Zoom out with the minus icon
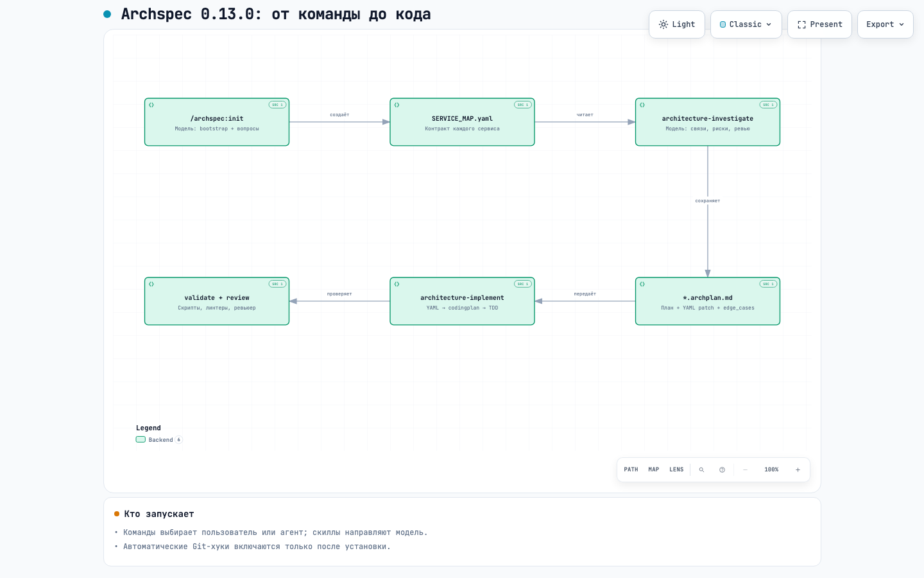The height and width of the screenshot is (578, 924). click(x=745, y=469)
